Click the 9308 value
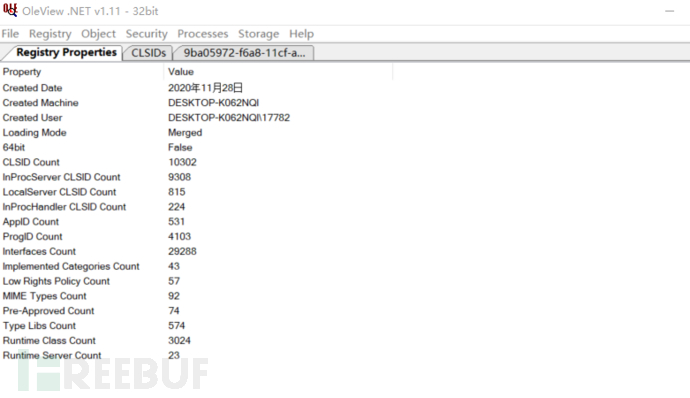 coord(180,177)
